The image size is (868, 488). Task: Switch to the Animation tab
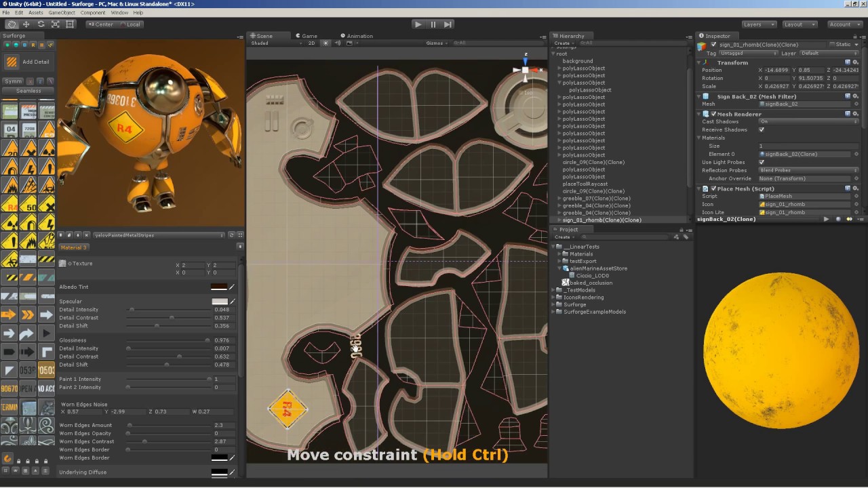(357, 36)
